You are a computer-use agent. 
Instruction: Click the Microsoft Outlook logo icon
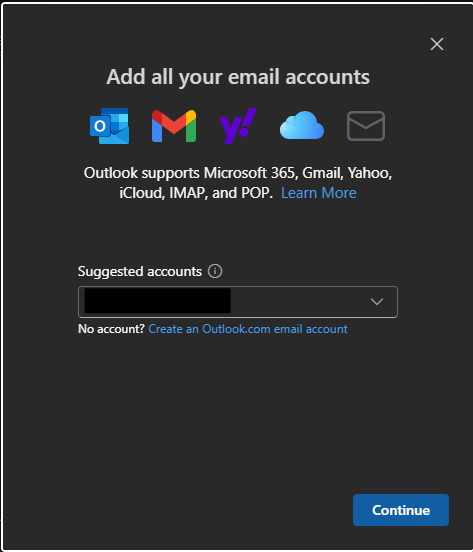[x=109, y=126]
